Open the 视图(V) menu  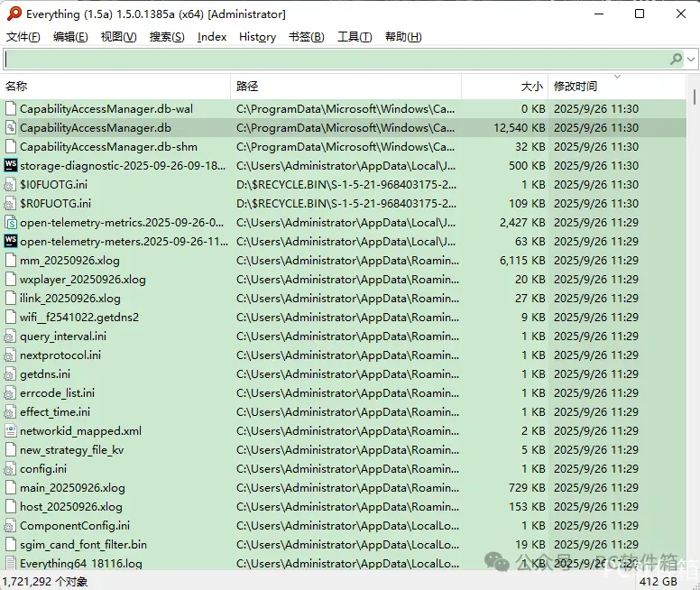point(118,37)
